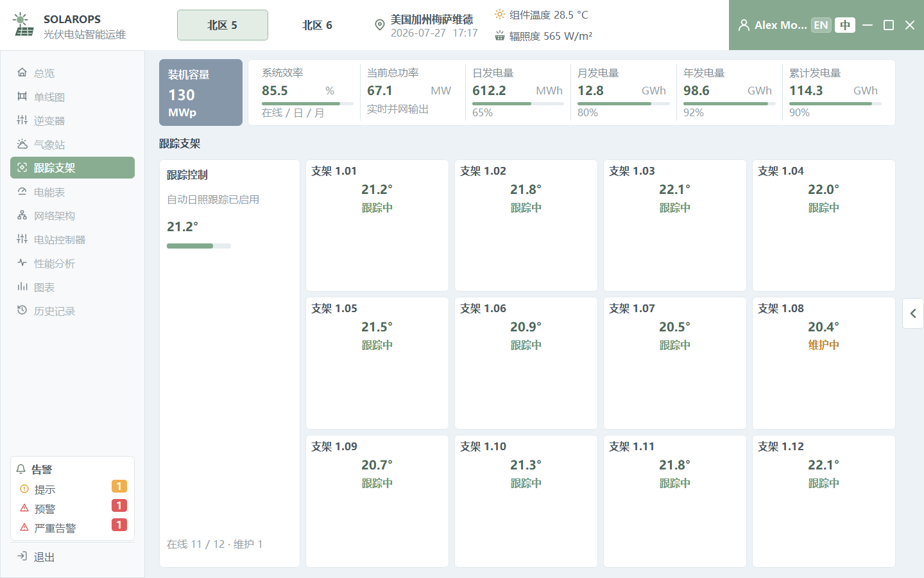
Task: Open the 网络架构 network topology icon
Action: point(22,215)
